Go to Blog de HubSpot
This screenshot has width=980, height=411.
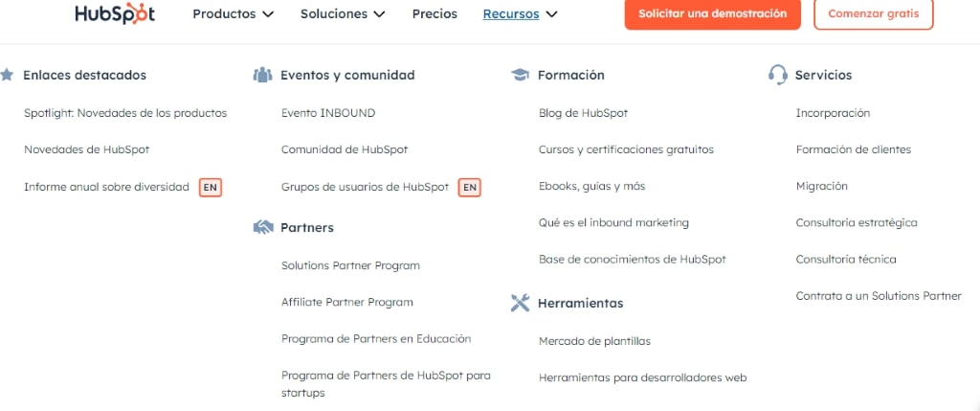[583, 113]
